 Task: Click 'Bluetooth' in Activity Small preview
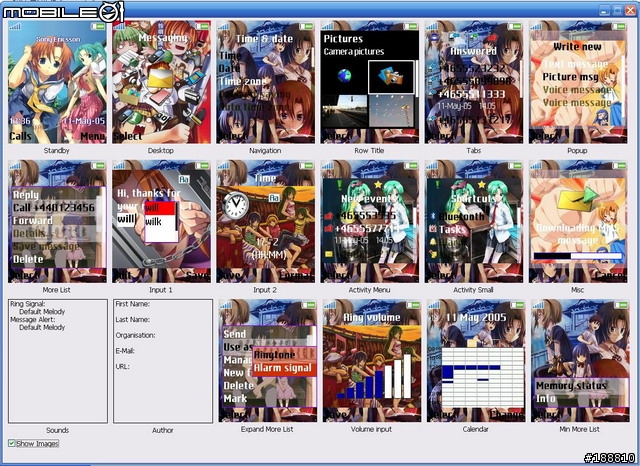(x=461, y=216)
